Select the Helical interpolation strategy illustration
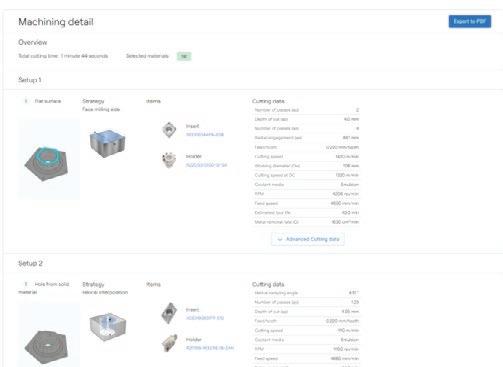Viewport: 503px width, 367px height. click(108, 327)
